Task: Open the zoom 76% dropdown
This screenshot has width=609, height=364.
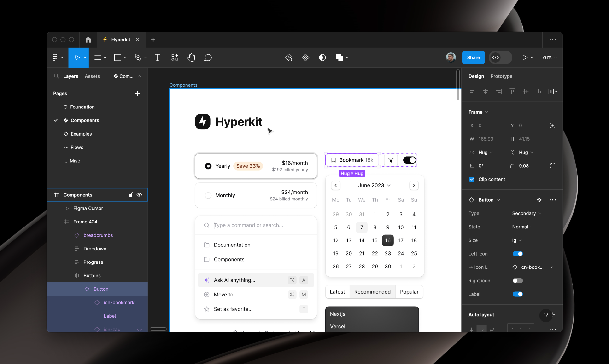Action: coord(549,57)
